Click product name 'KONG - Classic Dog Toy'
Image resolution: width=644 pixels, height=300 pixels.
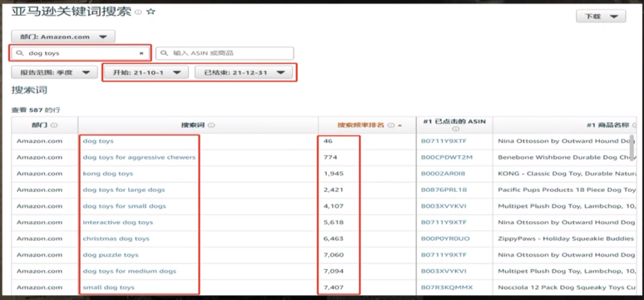click(x=566, y=174)
